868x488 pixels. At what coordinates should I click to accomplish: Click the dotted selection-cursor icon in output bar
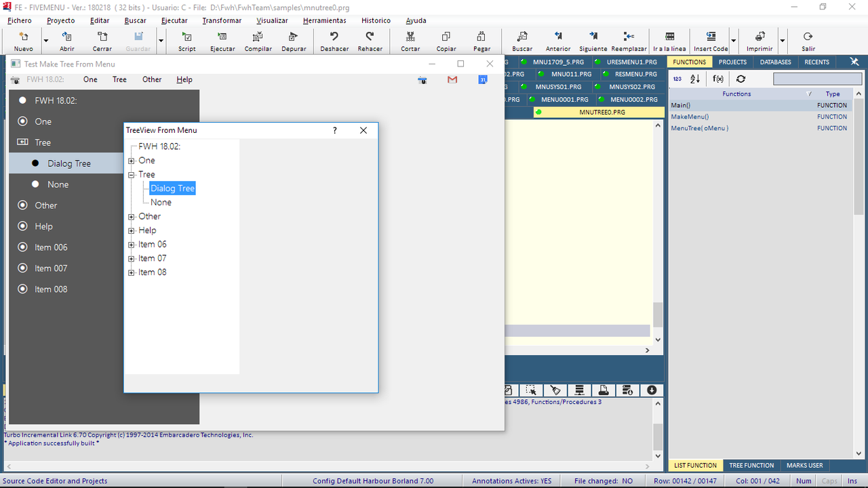532,390
